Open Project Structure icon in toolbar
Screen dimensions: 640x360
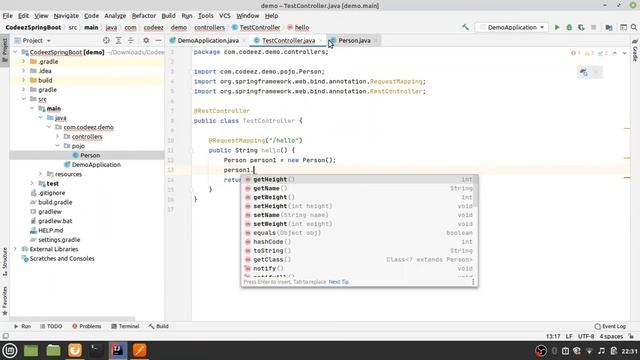click(x=609, y=27)
